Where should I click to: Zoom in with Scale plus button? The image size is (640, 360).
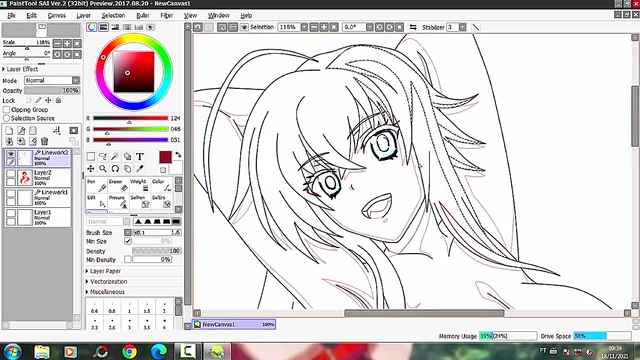pos(67,43)
